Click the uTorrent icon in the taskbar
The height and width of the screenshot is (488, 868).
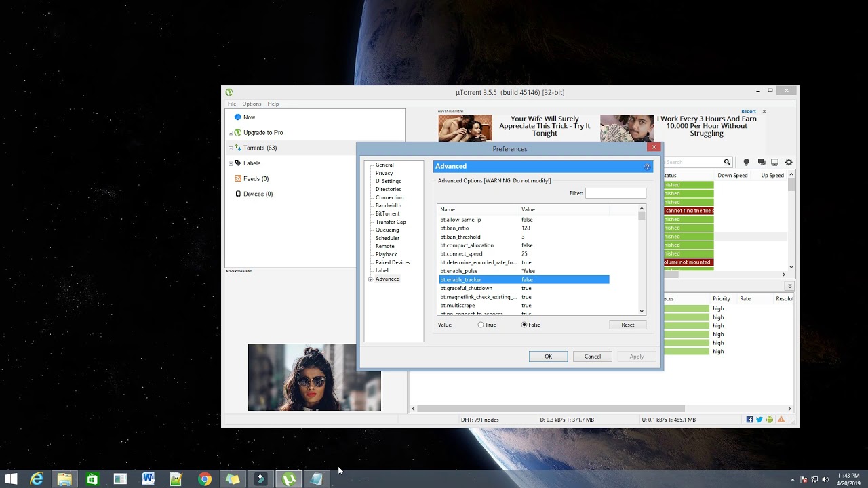coord(289,479)
